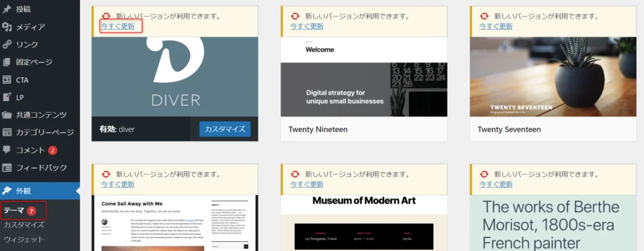Click 今すぐ更新 link for Twenty Nineteen
Image resolution: width=644 pixels, height=251 pixels.
[307, 26]
